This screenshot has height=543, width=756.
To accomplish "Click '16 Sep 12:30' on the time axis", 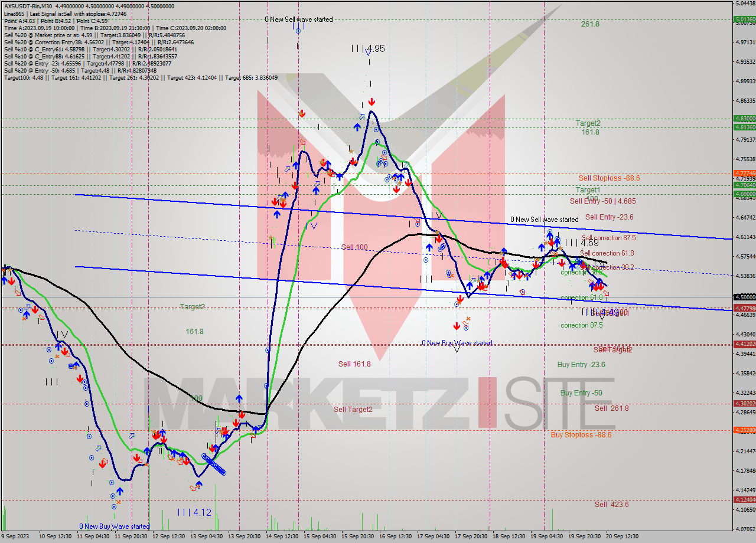I will tap(395, 537).
